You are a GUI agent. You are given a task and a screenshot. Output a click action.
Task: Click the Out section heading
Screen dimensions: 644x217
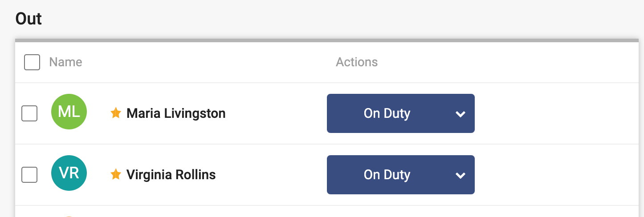[29, 19]
